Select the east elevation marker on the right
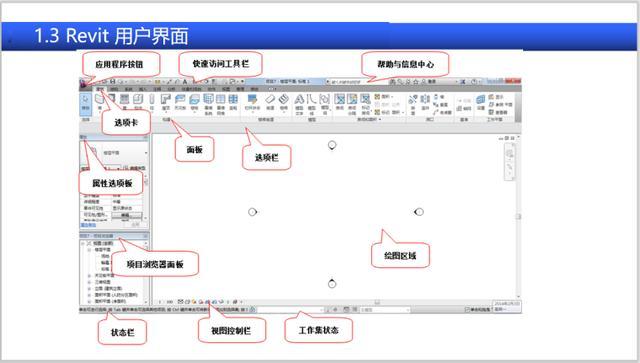Viewport: 640px width, 363px height. pyautogui.click(x=419, y=212)
